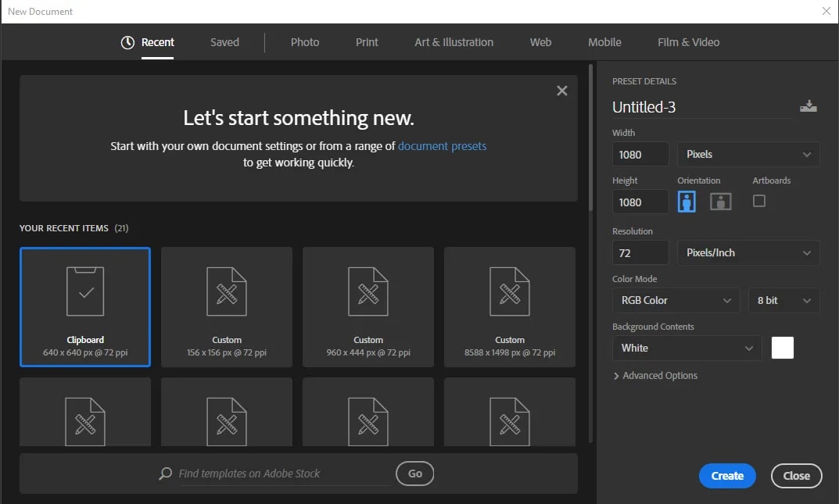Click the Close button

[x=796, y=476]
